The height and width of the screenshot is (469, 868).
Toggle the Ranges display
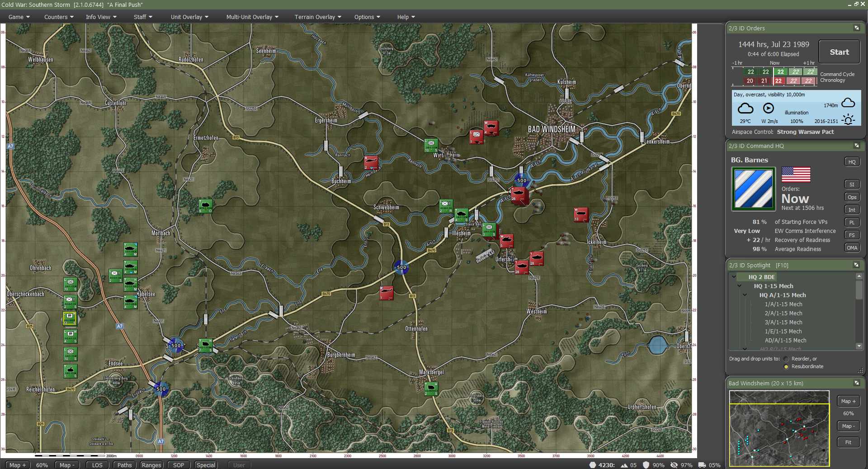151,465
